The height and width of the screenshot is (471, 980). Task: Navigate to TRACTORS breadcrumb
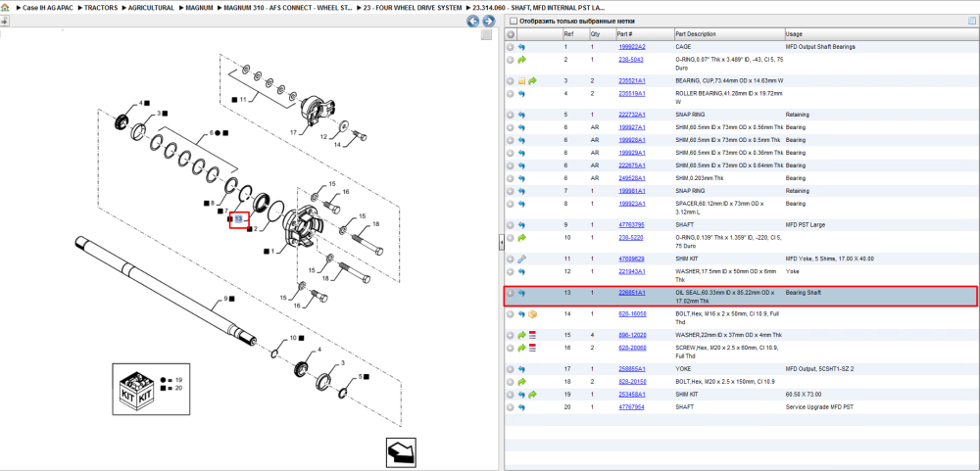click(101, 8)
